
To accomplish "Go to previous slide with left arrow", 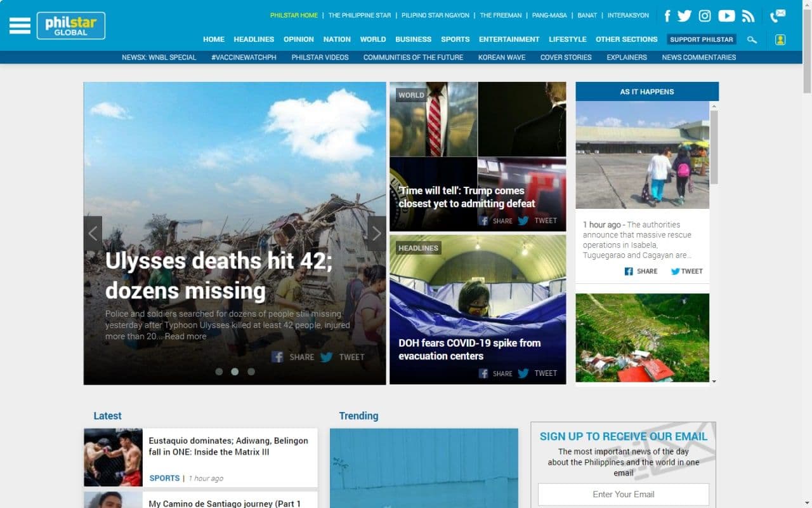I will pyautogui.click(x=93, y=234).
